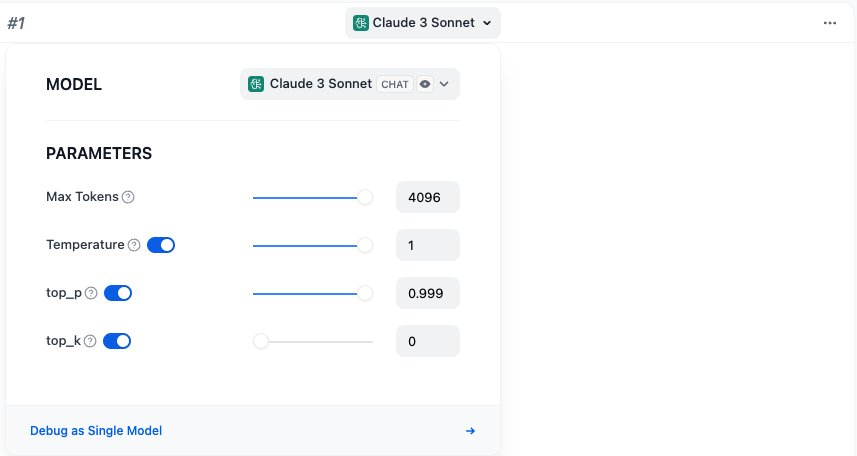Click the PARAMETERS heading
857x456 pixels.
pyautogui.click(x=99, y=154)
